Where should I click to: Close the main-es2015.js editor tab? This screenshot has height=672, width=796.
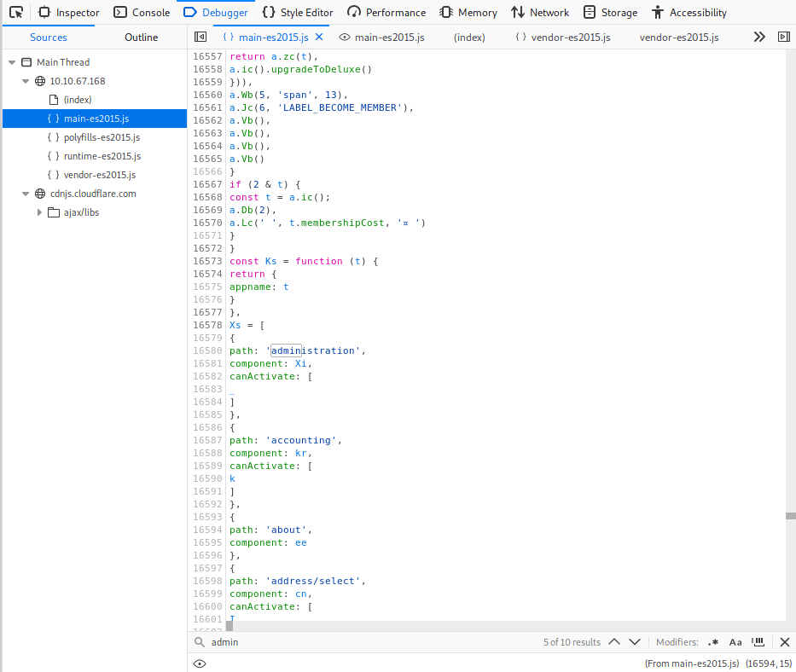pos(319,37)
